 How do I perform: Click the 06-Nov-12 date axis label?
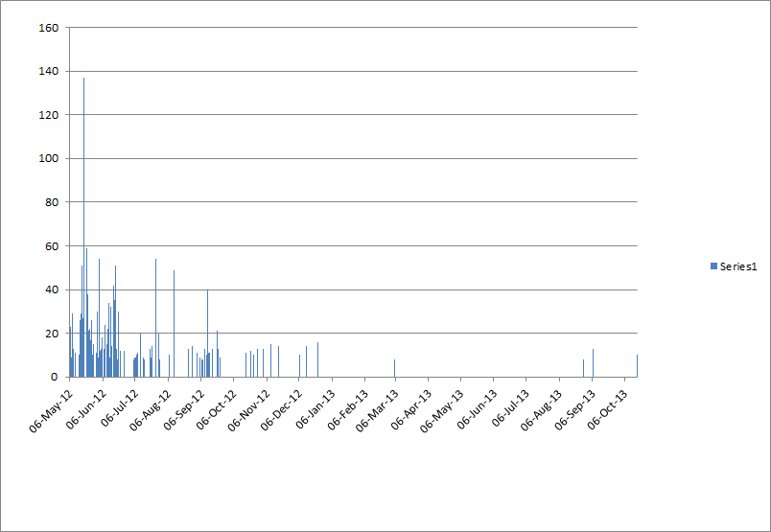tap(249, 410)
